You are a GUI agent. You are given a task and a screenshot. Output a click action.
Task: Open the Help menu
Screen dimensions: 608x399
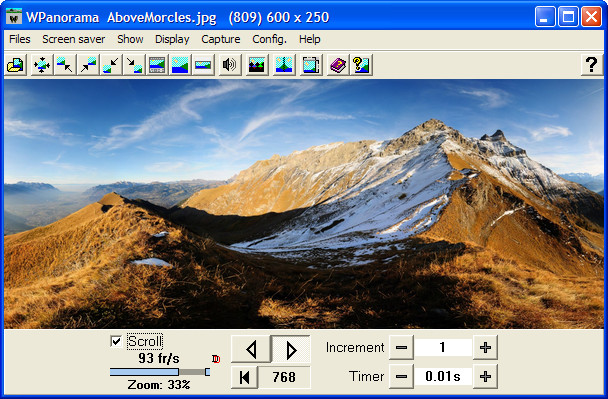coord(309,39)
